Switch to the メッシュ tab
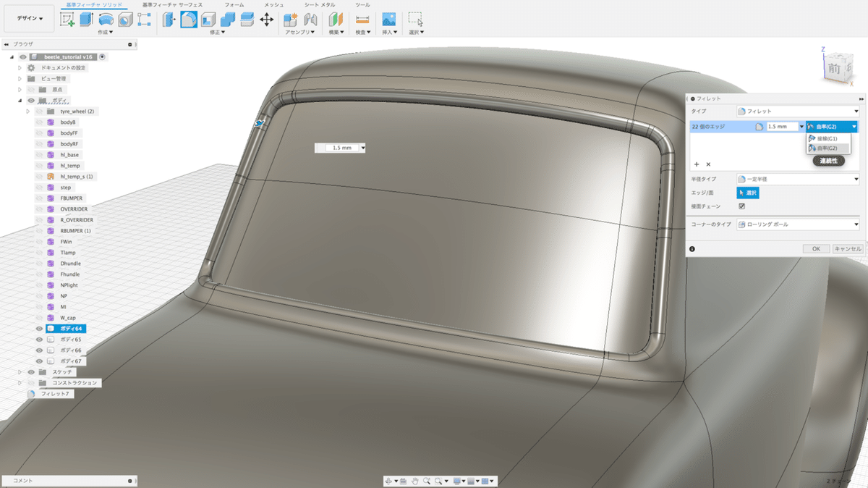The height and width of the screenshot is (488, 868). (x=273, y=5)
